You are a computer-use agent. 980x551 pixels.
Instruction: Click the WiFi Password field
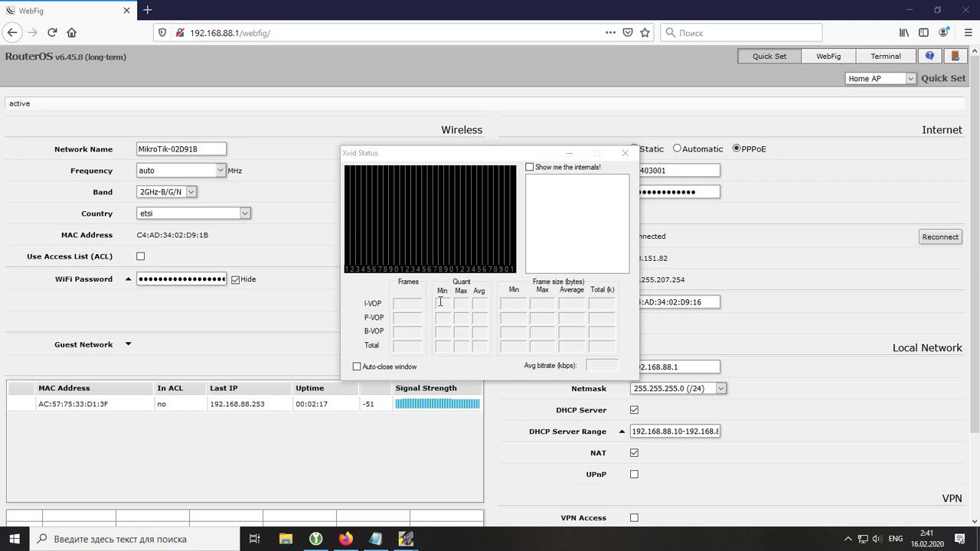[181, 279]
